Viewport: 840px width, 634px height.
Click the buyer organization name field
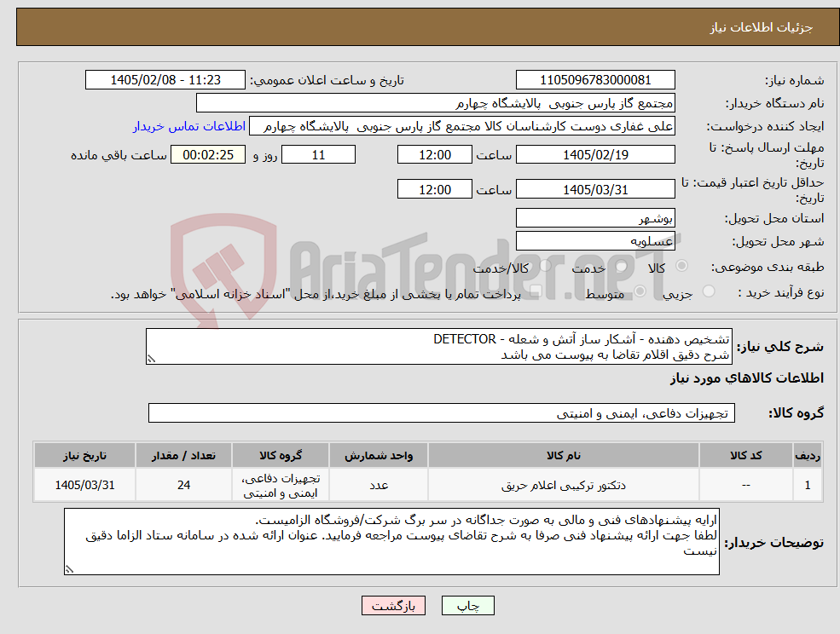click(x=436, y=103)
